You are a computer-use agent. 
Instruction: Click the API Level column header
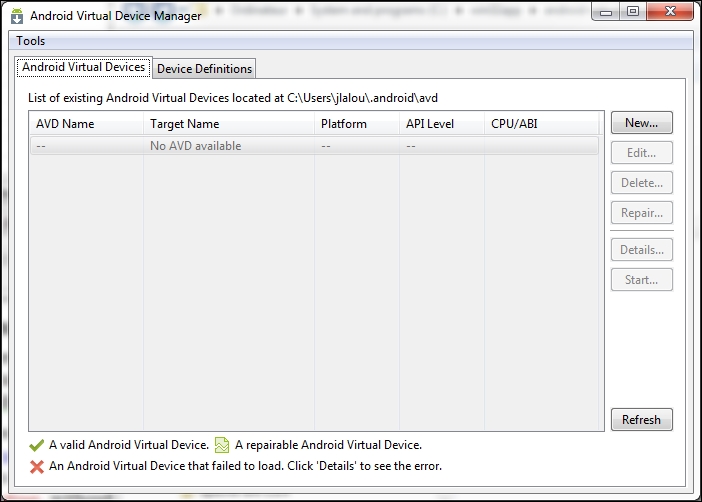(430, 124)
